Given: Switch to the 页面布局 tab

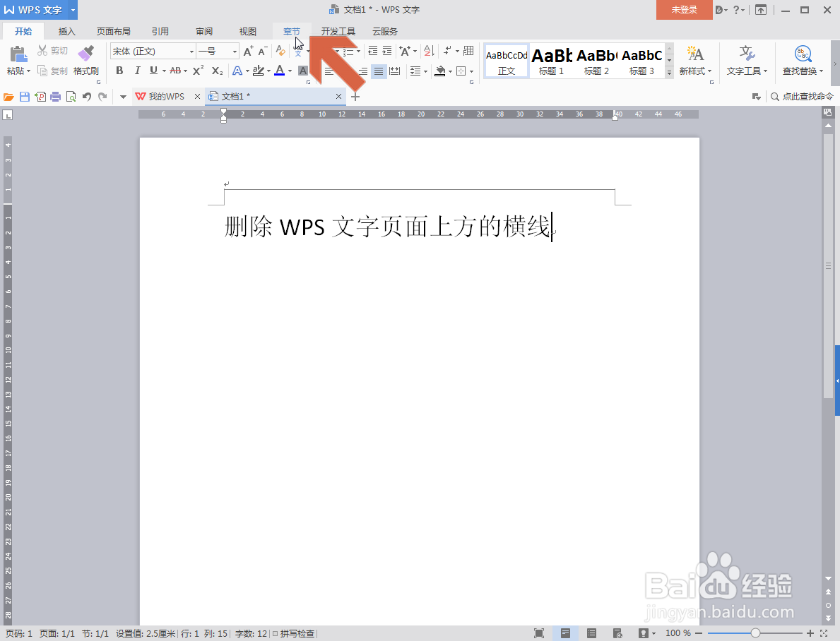Looking at the screenshot, I should point(114,32).
